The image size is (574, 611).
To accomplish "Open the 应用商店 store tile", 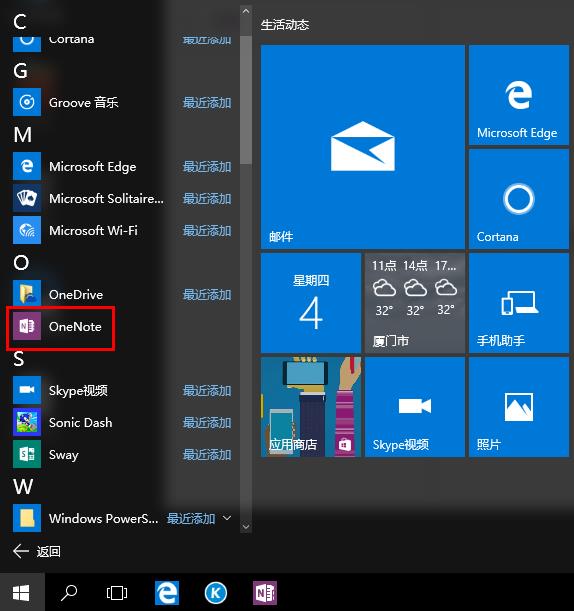I will (311, 407).
